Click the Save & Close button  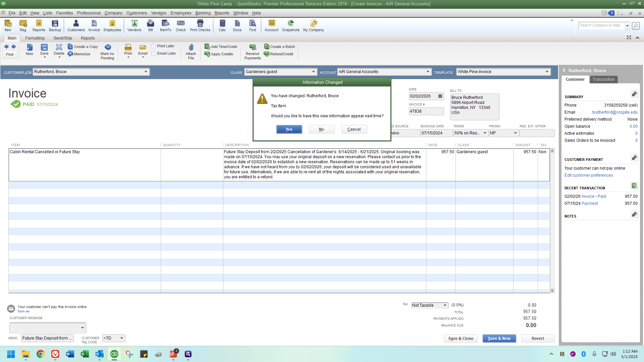click(x=461, y=339)
